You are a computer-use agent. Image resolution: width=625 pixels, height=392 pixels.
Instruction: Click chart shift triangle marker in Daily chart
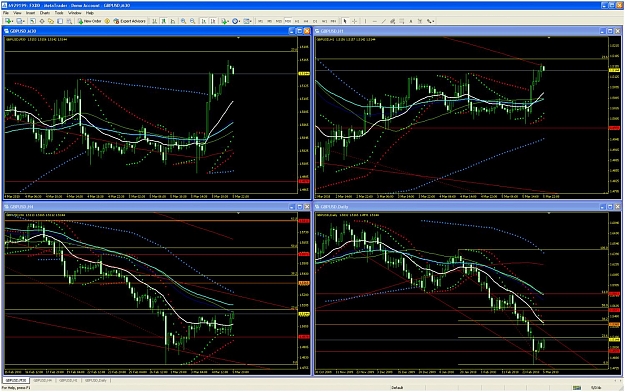click(549, 213)
